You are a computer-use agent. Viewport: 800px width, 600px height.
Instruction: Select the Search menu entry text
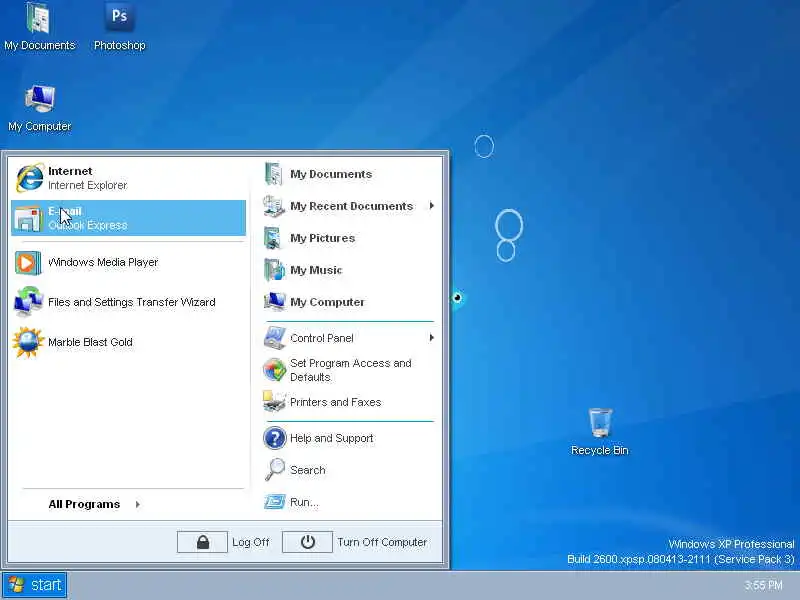pyautogui.click(x=308, y=470)
